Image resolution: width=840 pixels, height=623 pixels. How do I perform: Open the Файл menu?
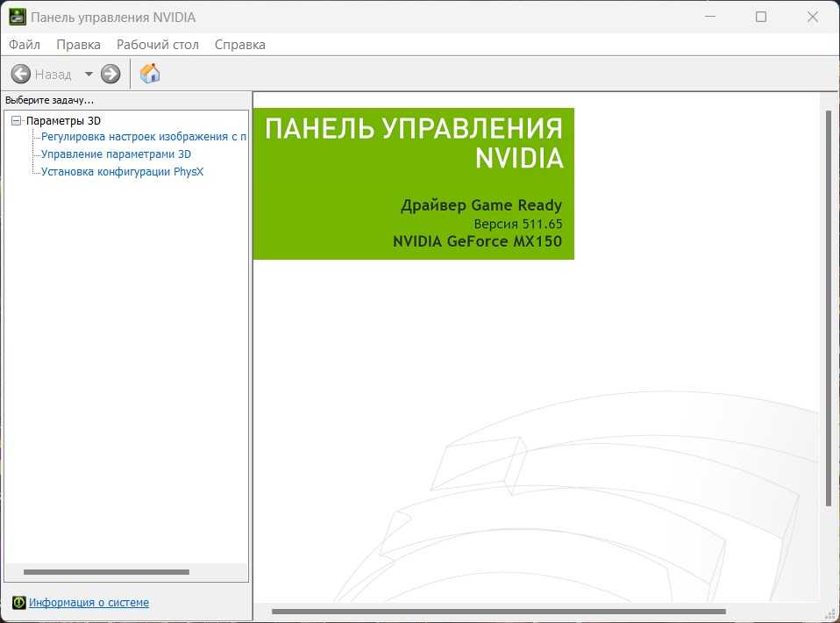coord(25,44)
